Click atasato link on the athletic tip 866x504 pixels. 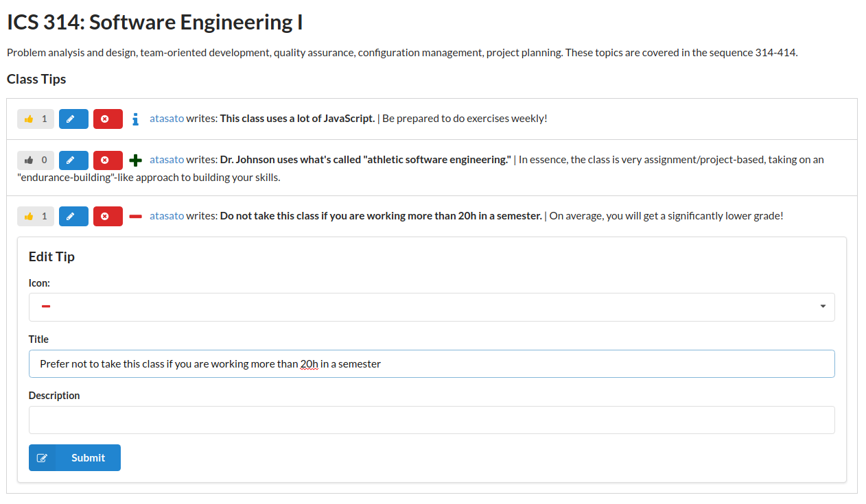[167, 160]
